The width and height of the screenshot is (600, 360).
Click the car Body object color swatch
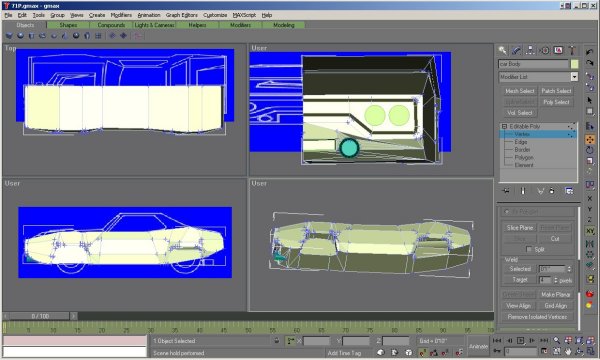click(x=574, y=64)
